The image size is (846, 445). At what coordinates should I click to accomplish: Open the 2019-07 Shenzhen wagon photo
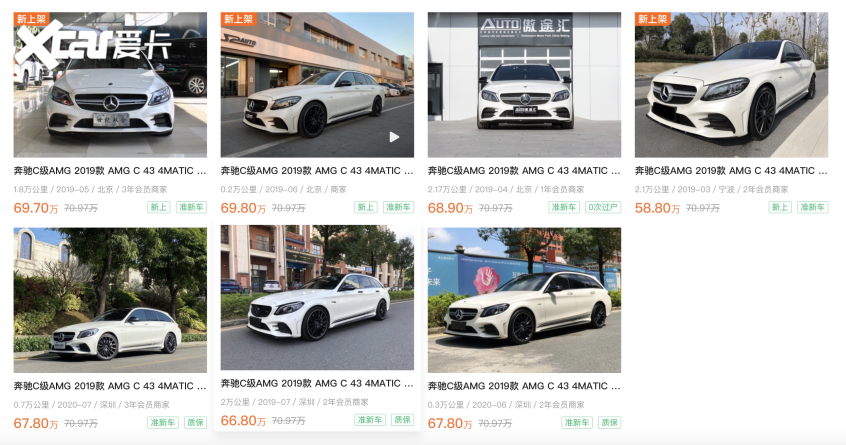click(x=317, y=298)
